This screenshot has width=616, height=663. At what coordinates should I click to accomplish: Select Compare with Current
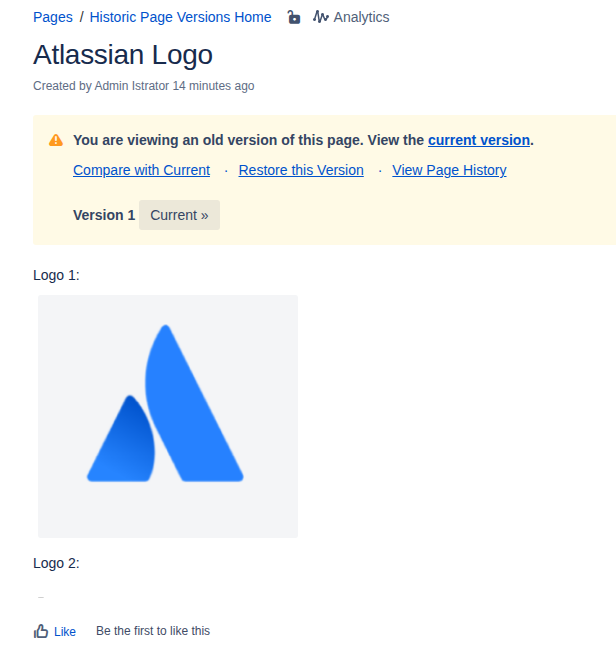[141, 170]
